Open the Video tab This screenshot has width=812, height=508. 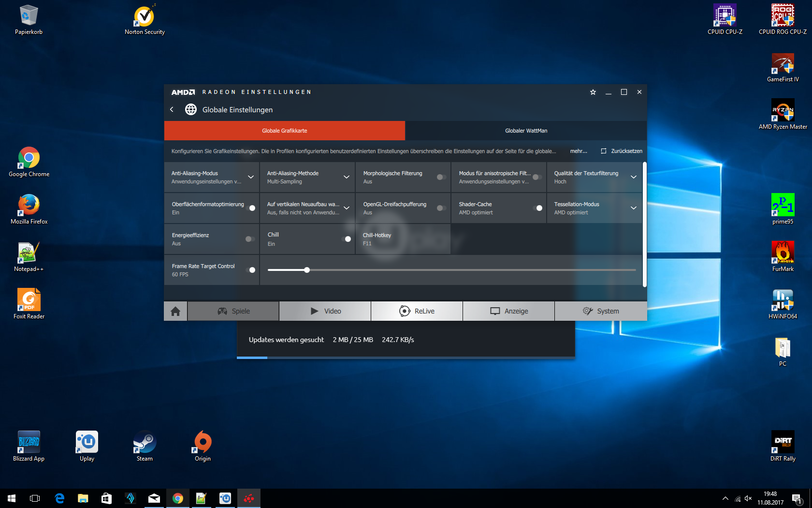325,311
